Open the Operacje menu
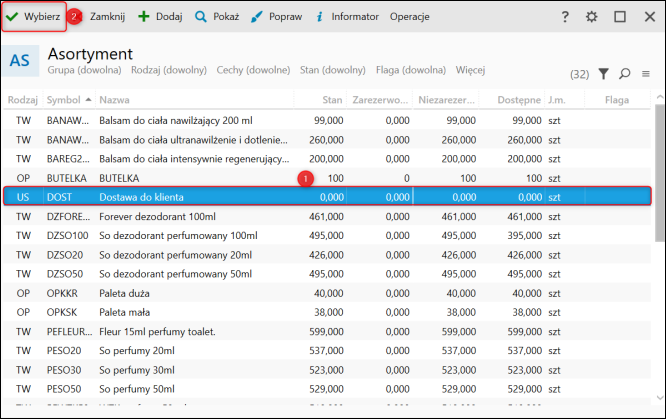Viewport: 666px width, 419px height. [409, 17]
